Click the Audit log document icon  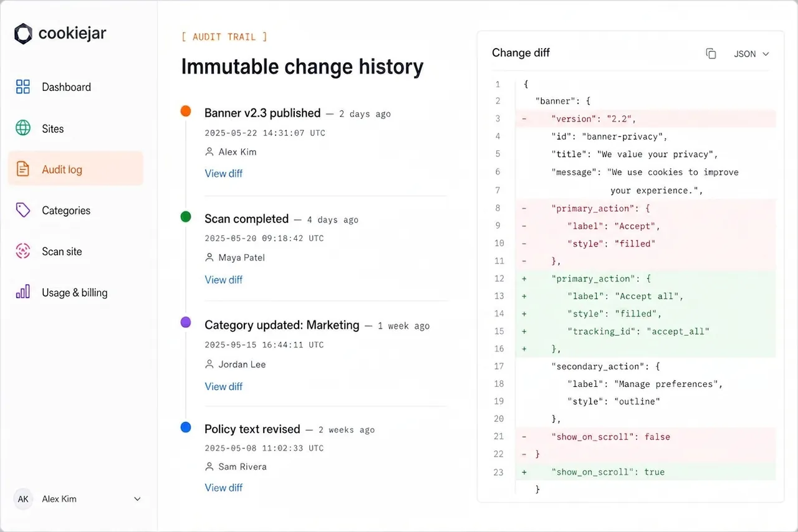pos(23,169)
